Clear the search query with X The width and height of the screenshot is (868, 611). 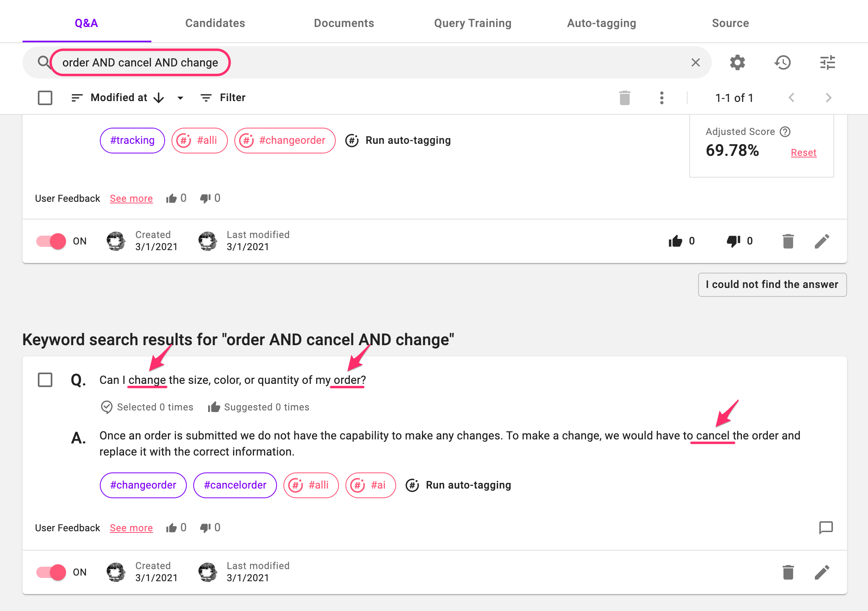point(695,62)
